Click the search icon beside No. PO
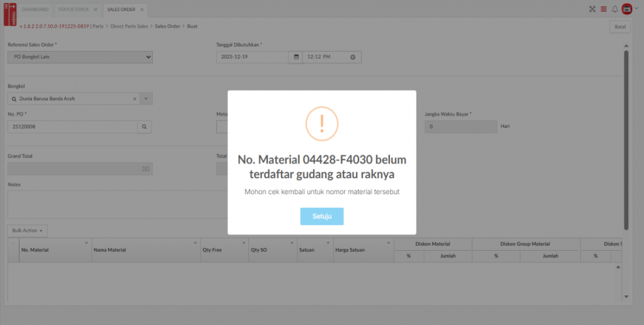This screenshot has height=325, width=644. tap(144, 127)
